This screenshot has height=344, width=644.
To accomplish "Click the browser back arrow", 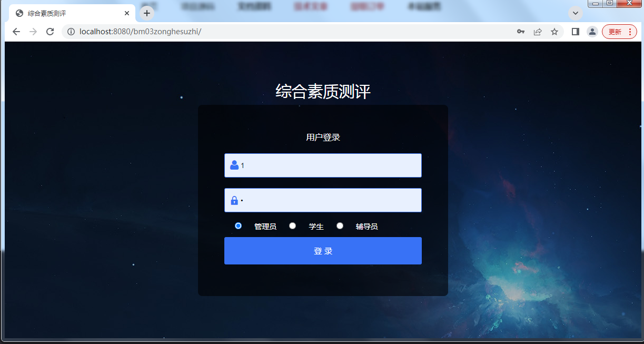I will [16, 32].
